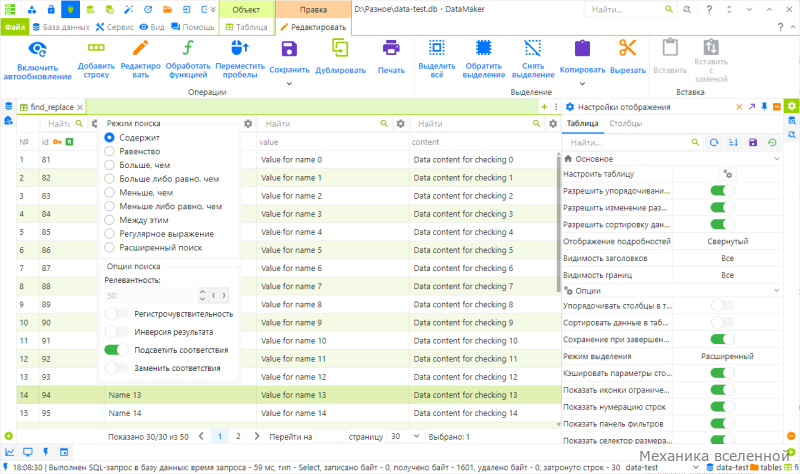Click the sort icon in settings panel toolbar

733,142
